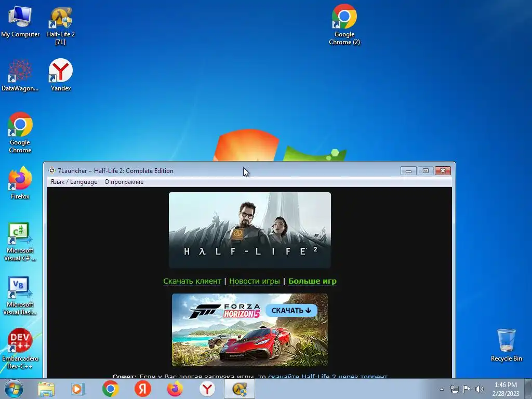The image size is (532, 399).
Task: Open My Computer desktop icon
Action: (20, 21)
